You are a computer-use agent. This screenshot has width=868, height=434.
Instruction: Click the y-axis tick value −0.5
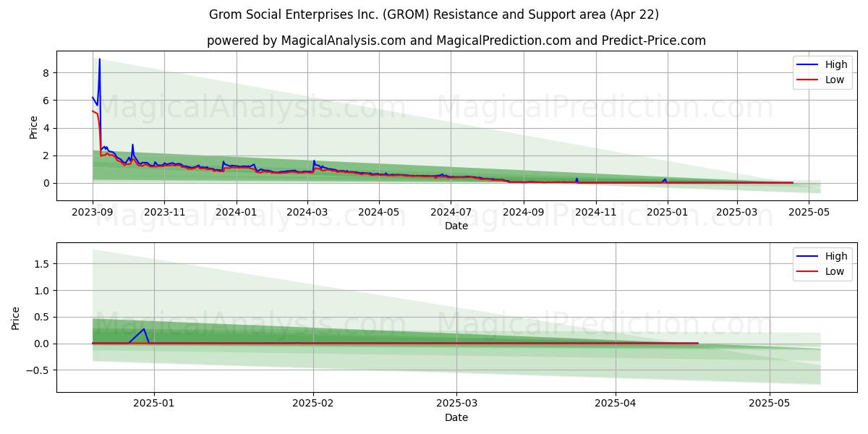coord(37,370)
